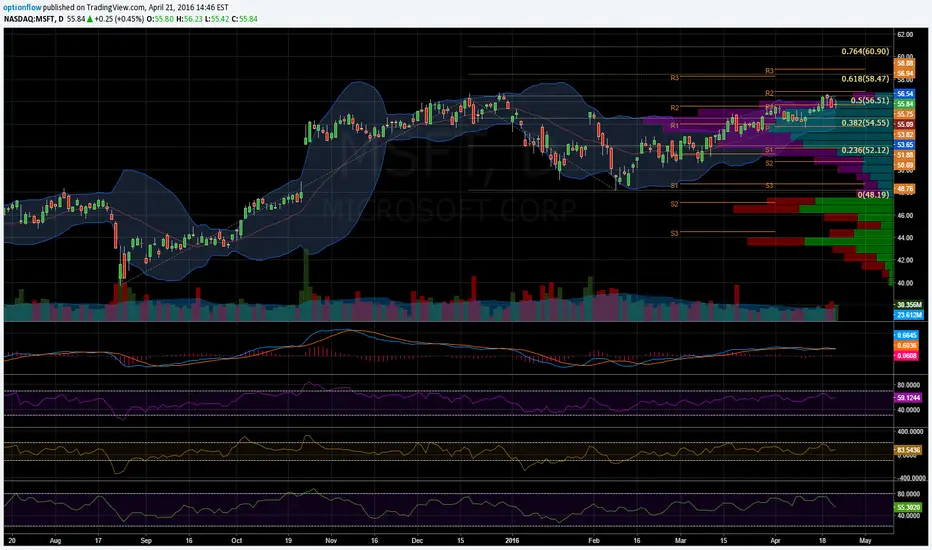Click the 40.00 price axis label
This screenshot has width=932, height=550.
click(x=905, y=283)
